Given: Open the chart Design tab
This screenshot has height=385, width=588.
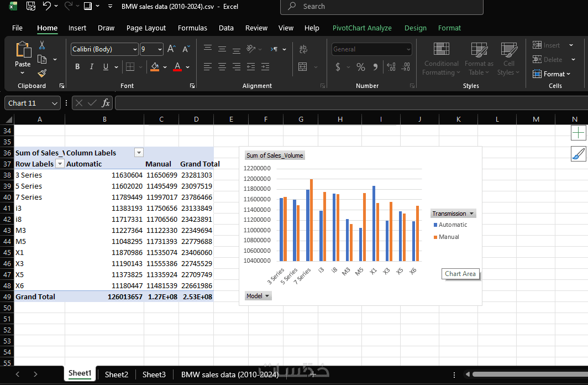Looking at the screenshot, I should [x=416, y=28].
